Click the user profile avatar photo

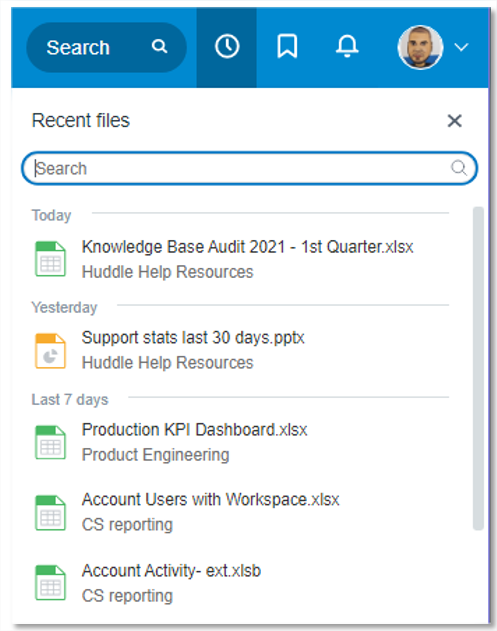pos(420,47)
